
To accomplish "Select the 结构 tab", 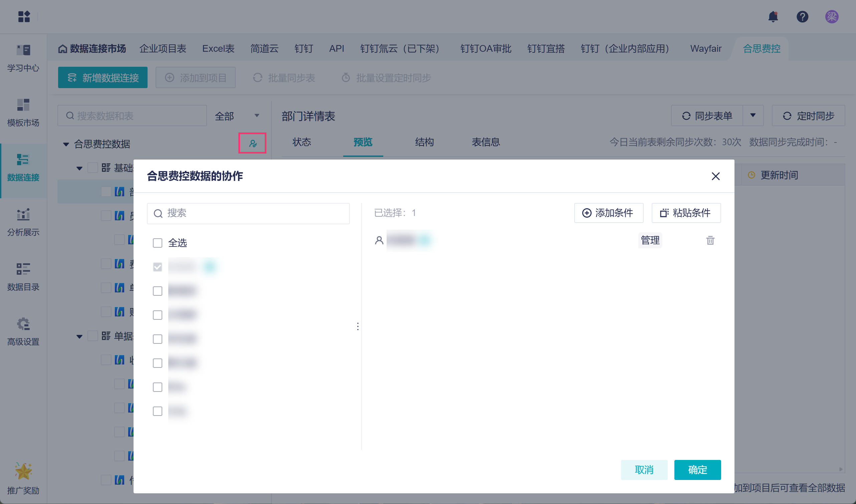I will (x=424, y=142).
